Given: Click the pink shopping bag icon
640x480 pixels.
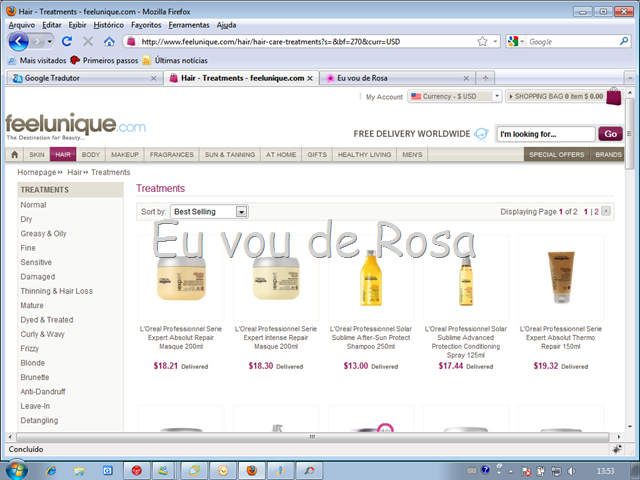Looking at the screenshot, I should 613,96.
